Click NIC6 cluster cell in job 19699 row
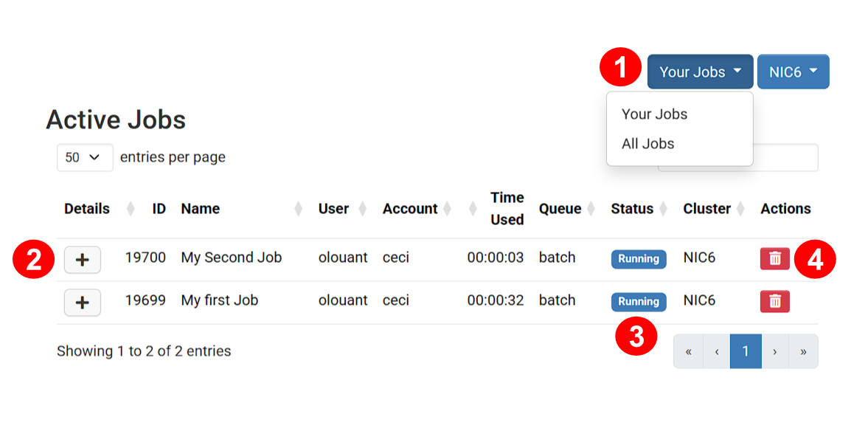 tap(699, 300)
